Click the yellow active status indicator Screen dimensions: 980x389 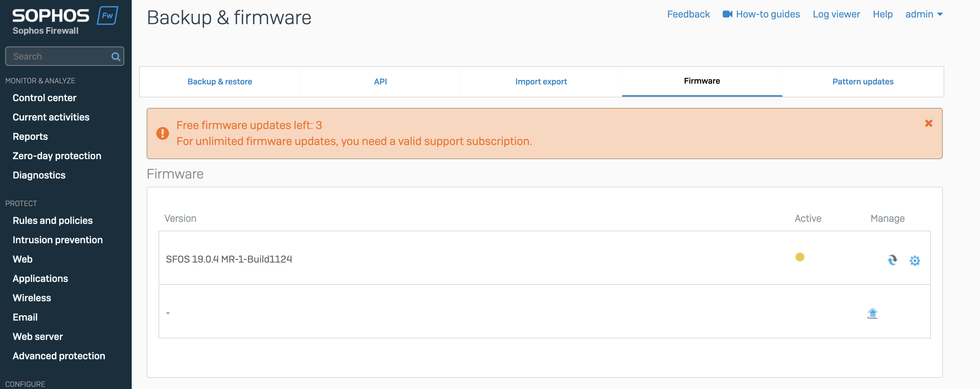(800, 257)
